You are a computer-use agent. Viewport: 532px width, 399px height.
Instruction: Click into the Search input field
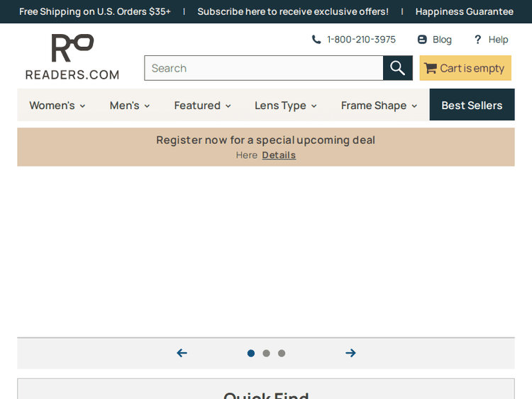[264, 68]
